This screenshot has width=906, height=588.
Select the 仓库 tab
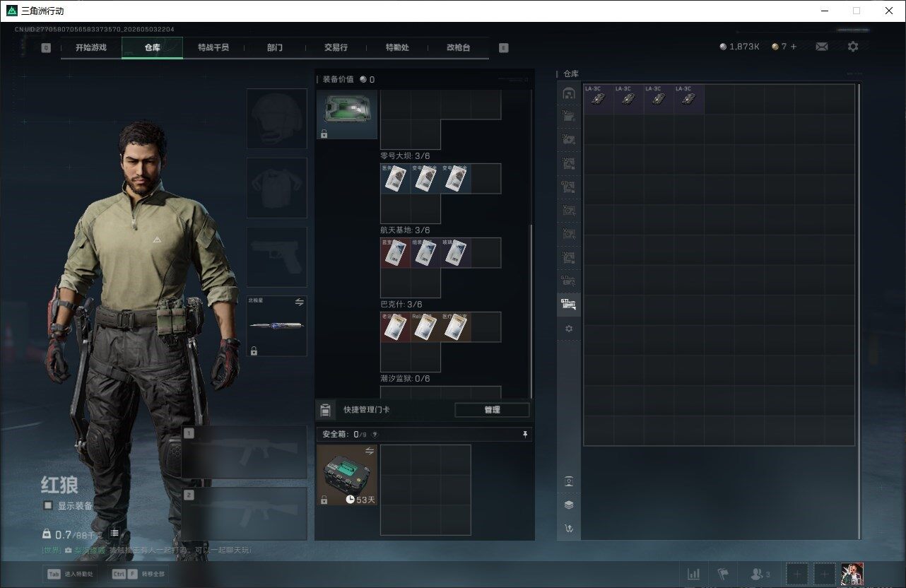pyautogui.click(x=152, y=47)
